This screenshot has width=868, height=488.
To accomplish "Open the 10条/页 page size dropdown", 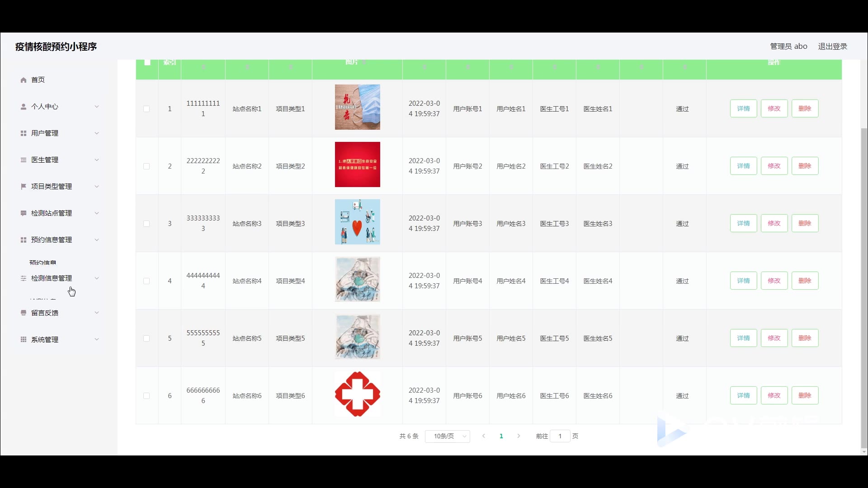I will pos(448,436).
